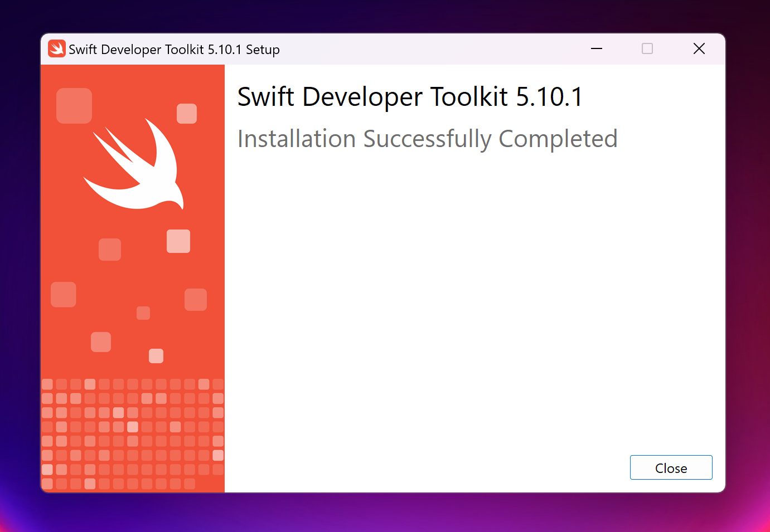Click the Swift logo in the title bar
This screenshot has height=532, width=770.
(56, 49)
